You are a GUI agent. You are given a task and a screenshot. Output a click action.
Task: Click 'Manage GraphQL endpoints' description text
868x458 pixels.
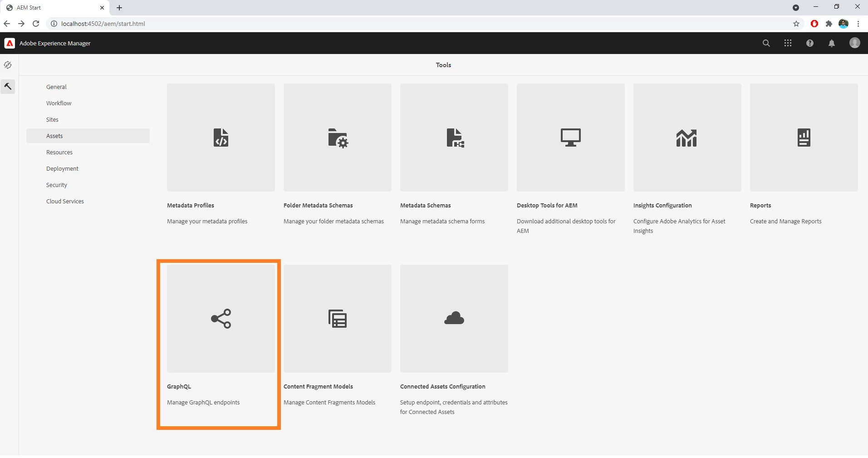pos(203,402)
